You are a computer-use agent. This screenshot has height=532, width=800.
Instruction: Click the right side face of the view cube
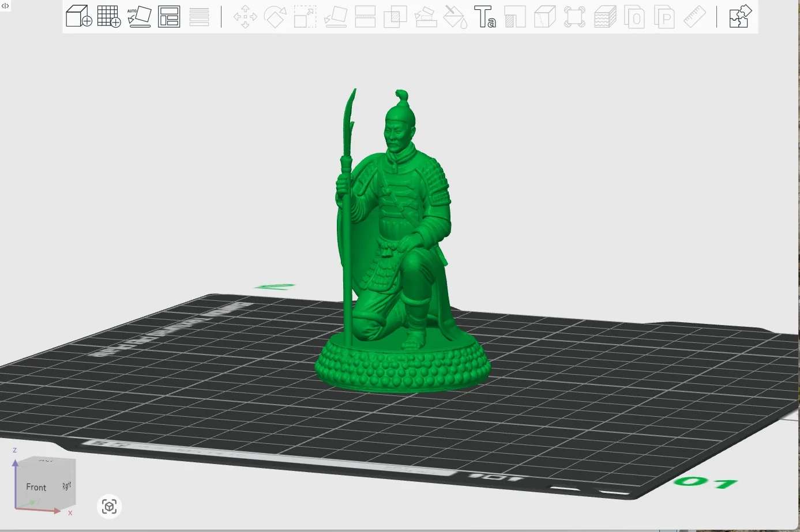[67, 485]
